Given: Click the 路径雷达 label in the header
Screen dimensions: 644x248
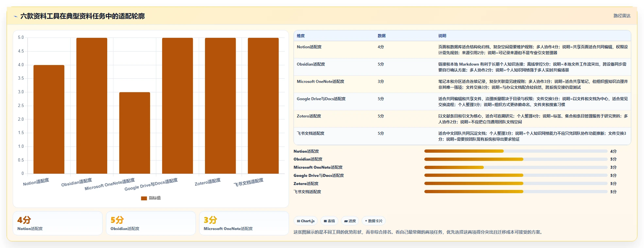Looking at the screenshot, I should point(622,16).
